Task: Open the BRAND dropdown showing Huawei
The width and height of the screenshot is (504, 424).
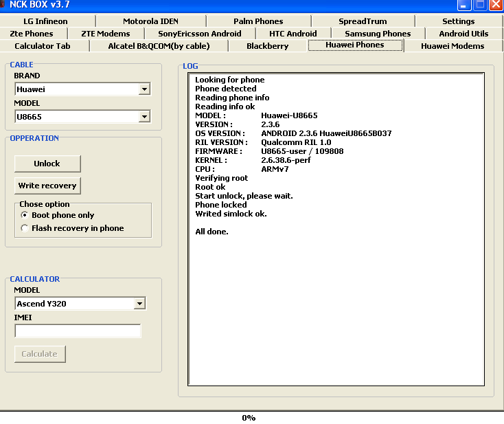Action: pyautogui.click(x=144, y=89)
